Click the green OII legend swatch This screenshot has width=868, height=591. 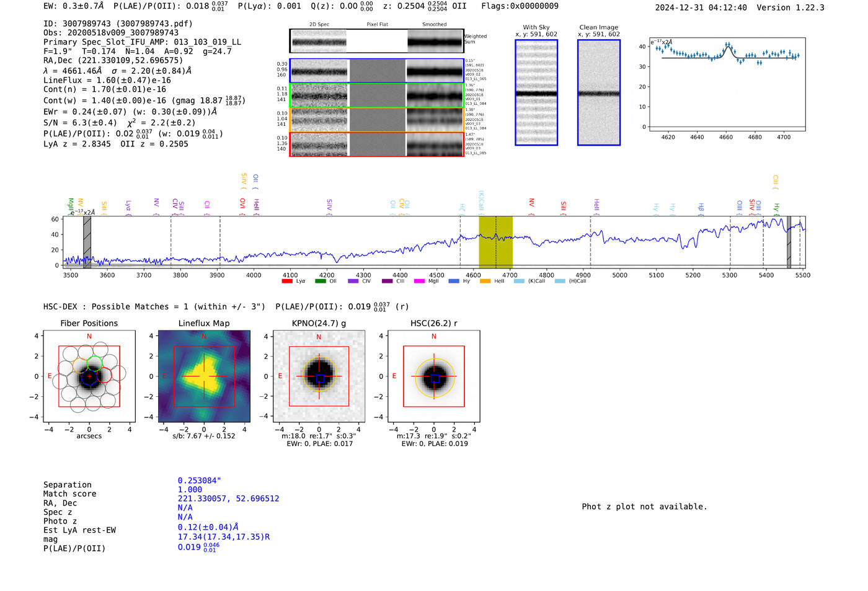320,282
